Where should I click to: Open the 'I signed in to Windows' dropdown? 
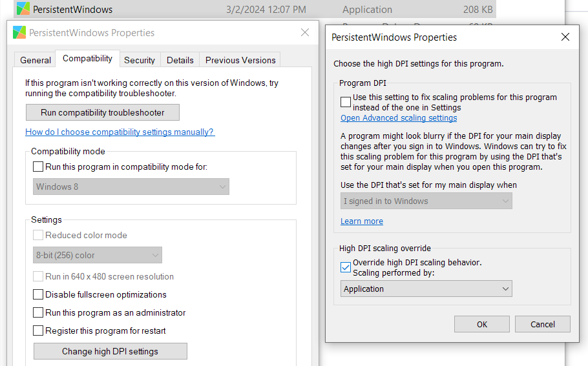coord(426,201)
